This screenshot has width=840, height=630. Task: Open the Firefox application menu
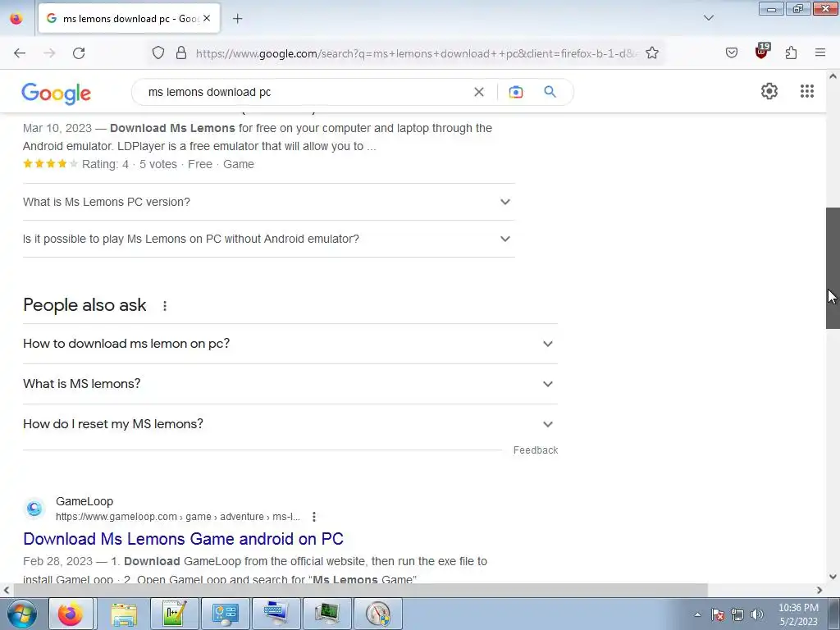click(820, 53)
